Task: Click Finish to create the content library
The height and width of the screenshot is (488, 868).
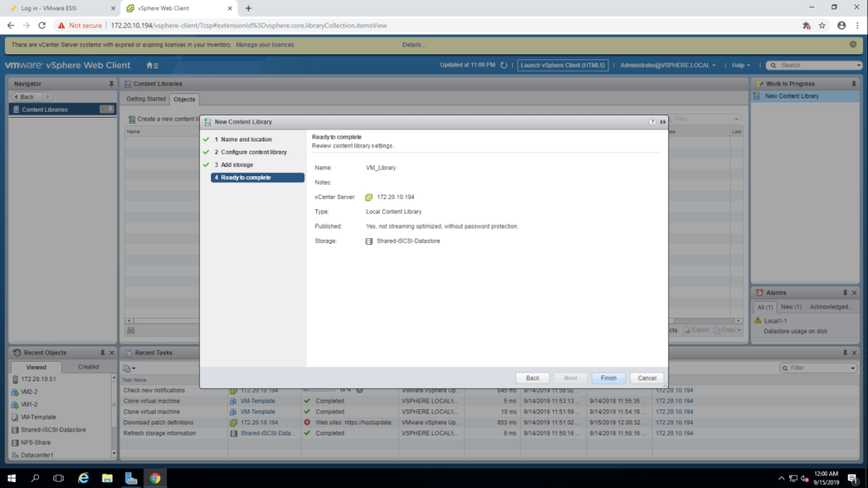Action: tap(608, 378)
